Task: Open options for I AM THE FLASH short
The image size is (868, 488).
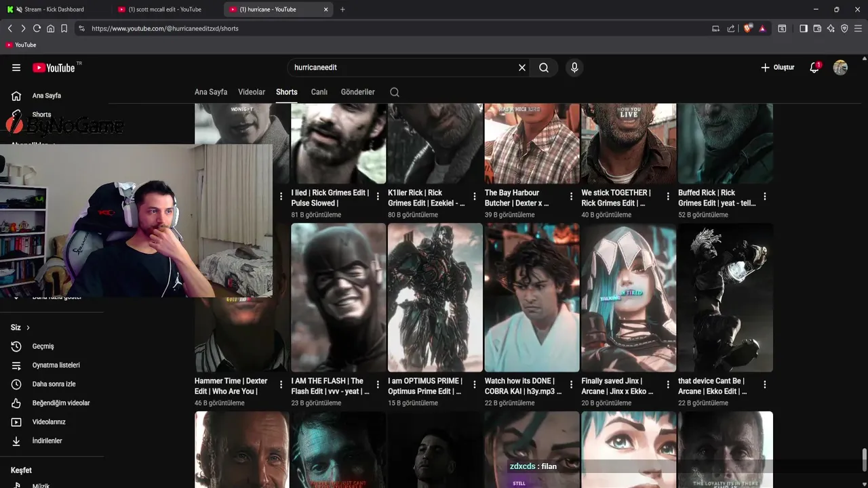Action: point(378,384)
